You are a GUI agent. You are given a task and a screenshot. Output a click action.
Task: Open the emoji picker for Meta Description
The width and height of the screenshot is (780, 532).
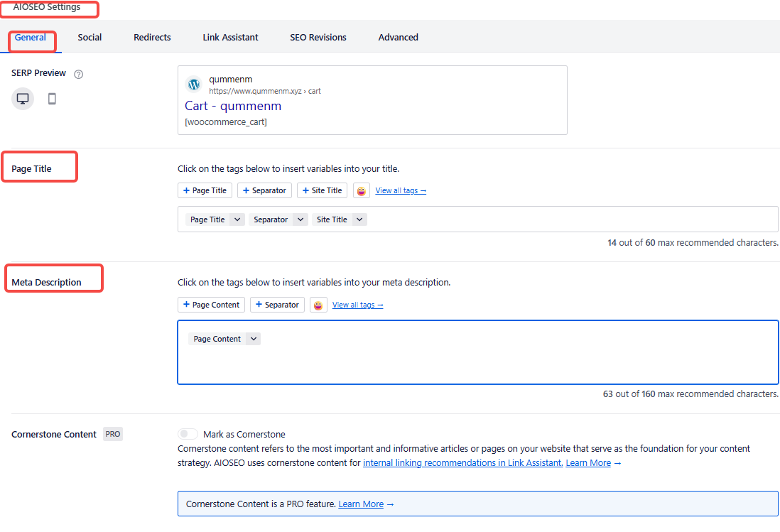tap(318, 304)
